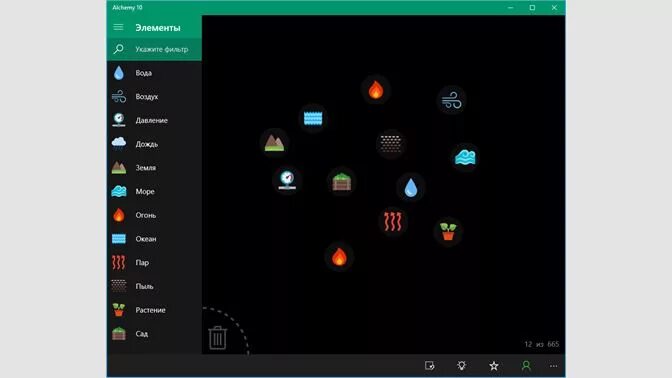This screenshot has height=378, width=672.
Task: Choose Пыль in the sidebar list
Action: (154, 286)
